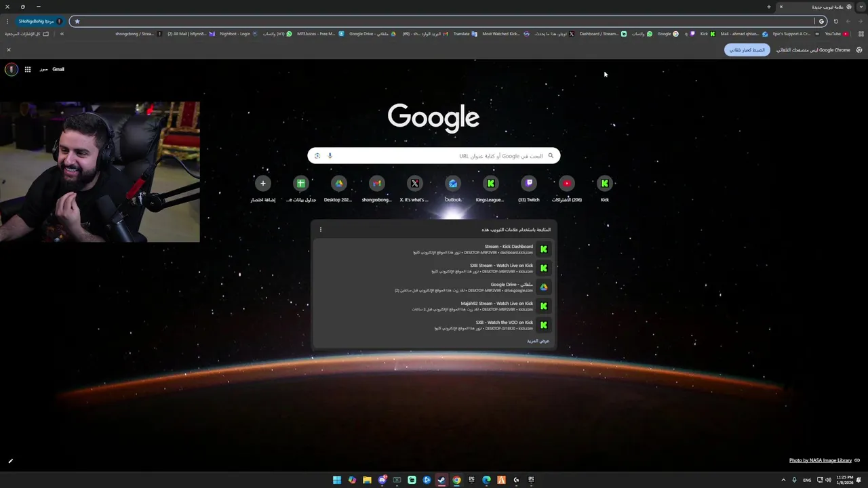Open the KingsLeague shortcut tile
This screenshot has height=488, width=868.
490,188
